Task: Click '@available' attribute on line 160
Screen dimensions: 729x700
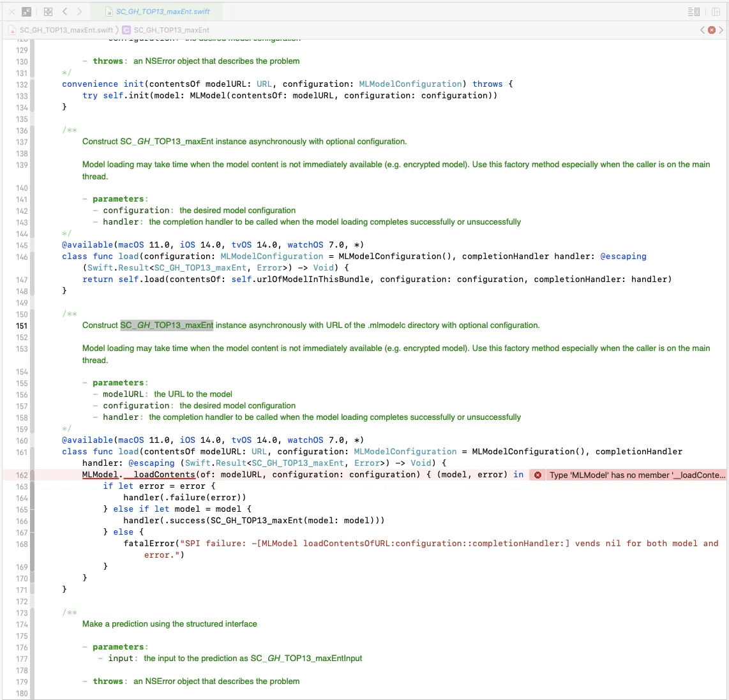Action: [x=87, y=440]
